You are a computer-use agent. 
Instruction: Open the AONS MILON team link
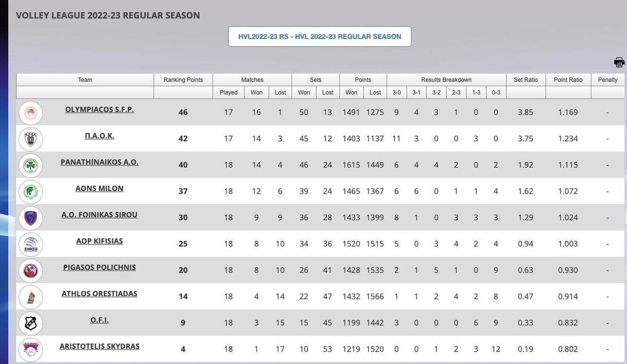click(x=99, y=188)
